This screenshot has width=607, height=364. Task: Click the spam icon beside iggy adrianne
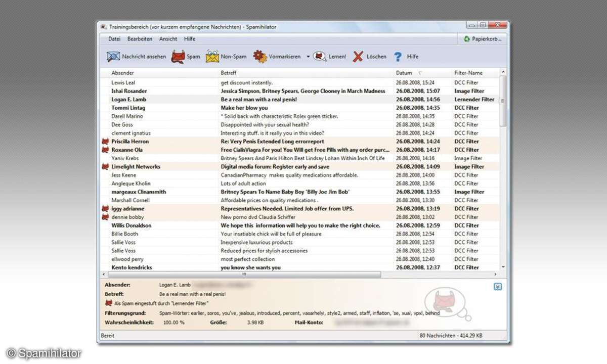(105, 208)
